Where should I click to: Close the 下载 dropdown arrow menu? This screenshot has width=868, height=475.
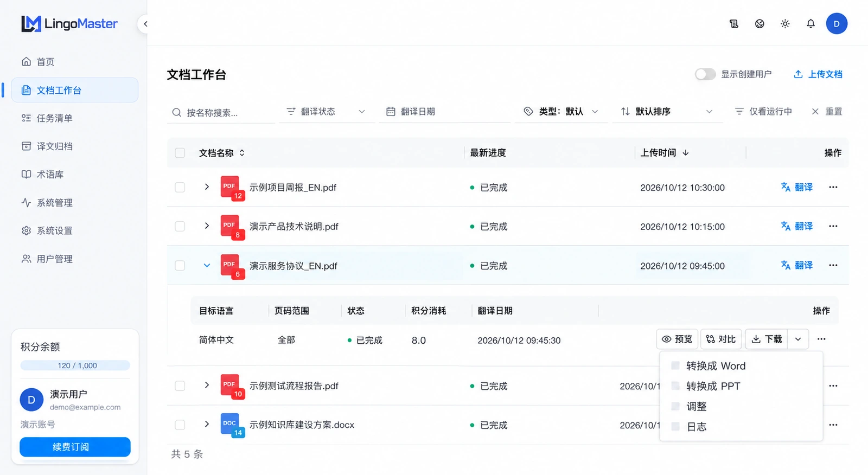798,339
